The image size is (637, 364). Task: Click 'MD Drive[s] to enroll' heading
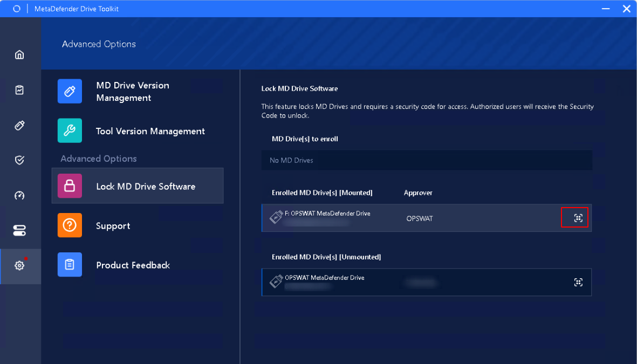click(305, 139)
